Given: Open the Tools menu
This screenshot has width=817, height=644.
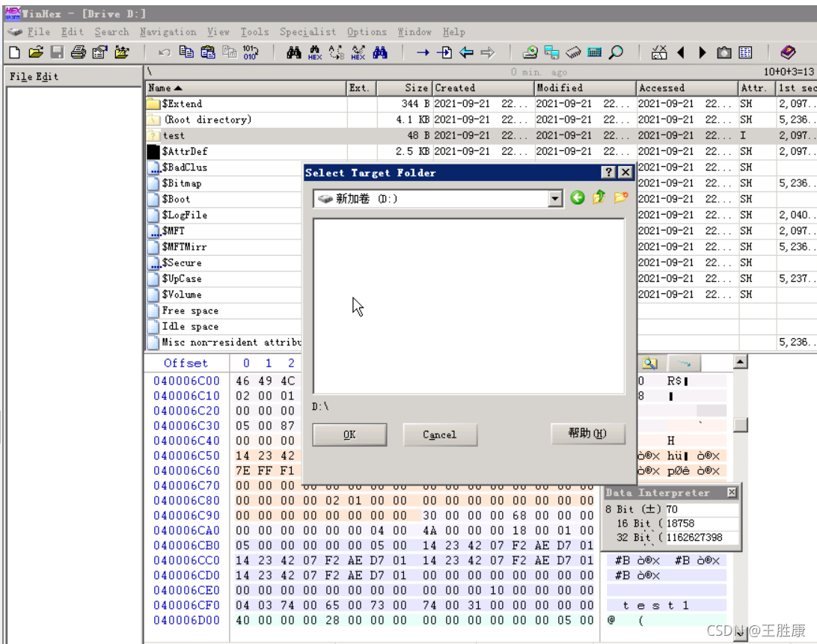Looking at the screenshot, I should tap(254, 31).
